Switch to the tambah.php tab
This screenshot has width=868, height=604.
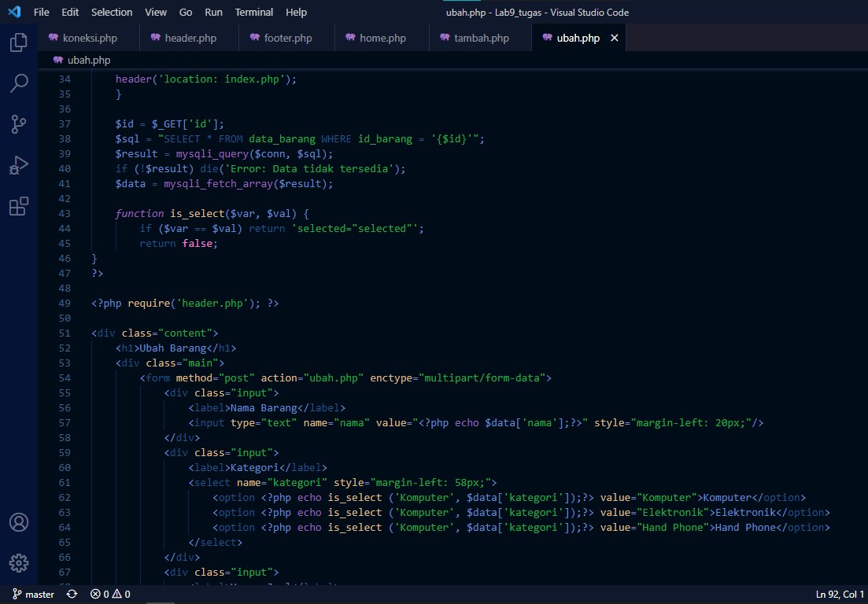coord(481,39)
